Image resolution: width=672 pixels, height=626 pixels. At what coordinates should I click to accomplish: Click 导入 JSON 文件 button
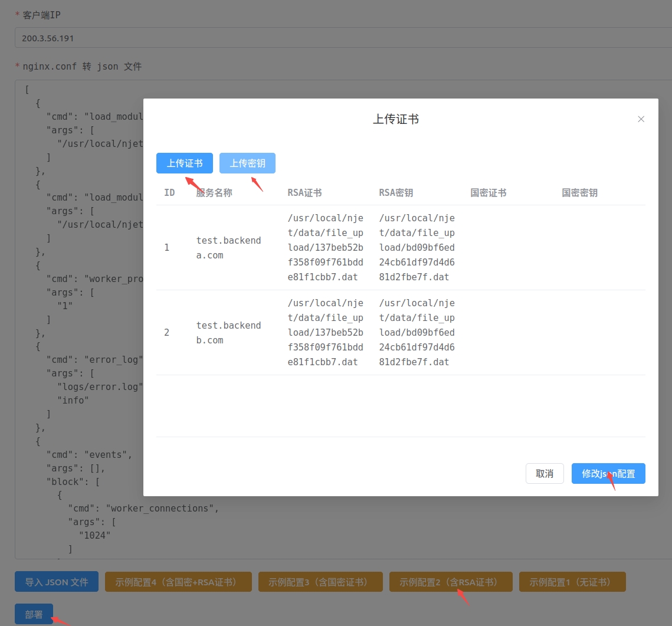57,582
